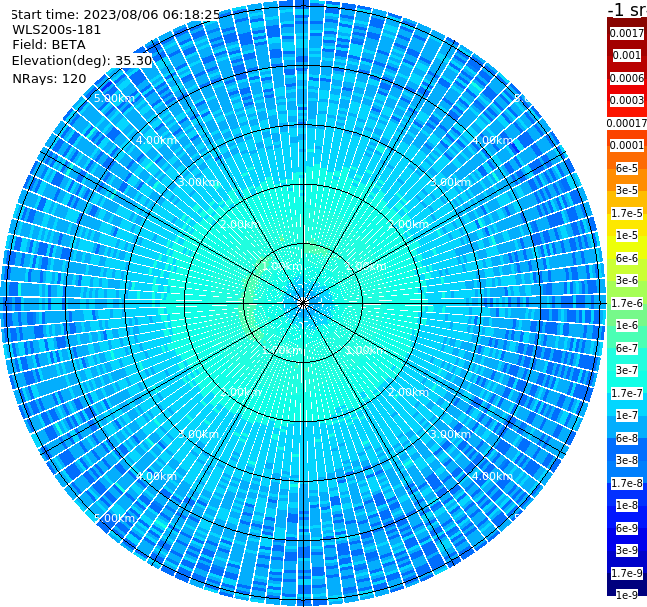Click the 6e-9 colorbar label
The image size is (647, 607).
pyautogui.click(x=627, y=528)
